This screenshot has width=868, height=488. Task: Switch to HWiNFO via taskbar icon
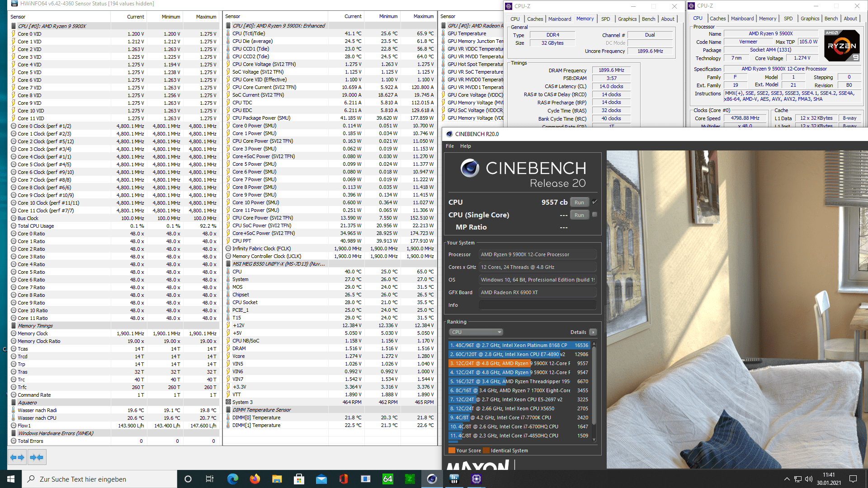coord(454,479)
